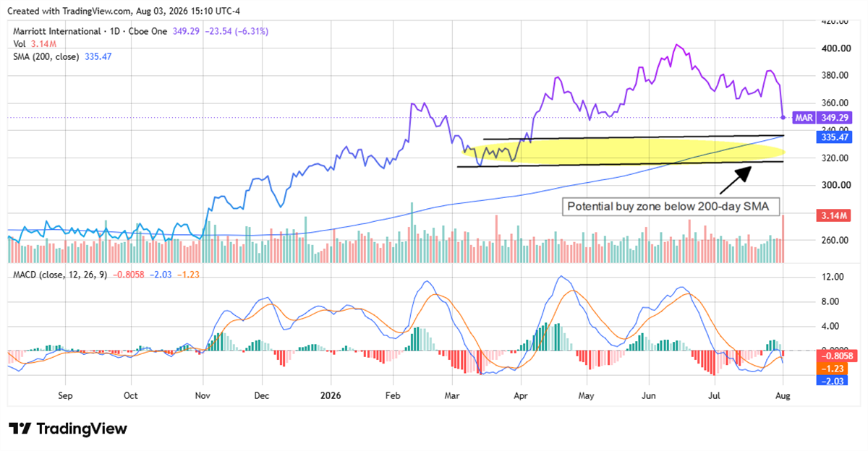Click the Dec date axis label
The height and width of the screenshot is (451, 868).
262,396
